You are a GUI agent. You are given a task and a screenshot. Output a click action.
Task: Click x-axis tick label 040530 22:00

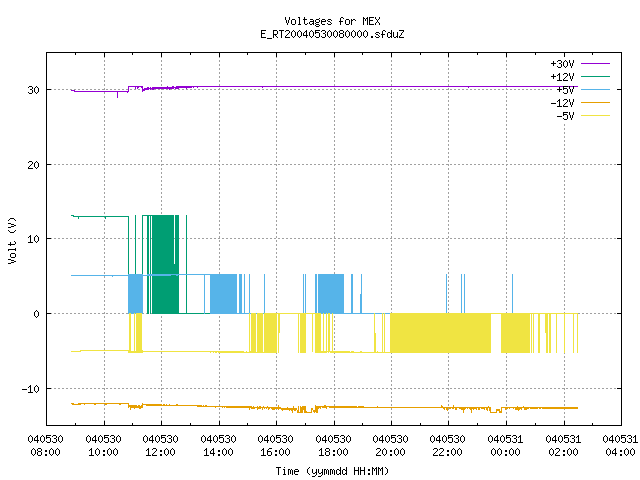(x=448, y=446)
